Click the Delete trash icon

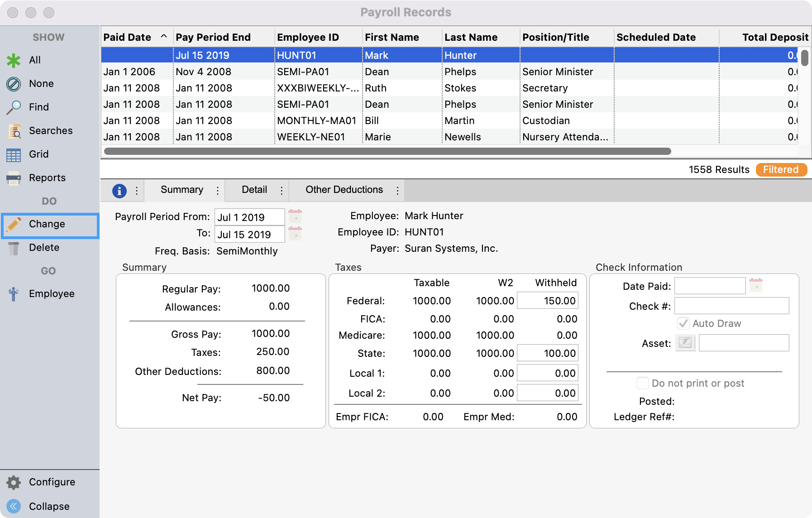coord(14,248)
